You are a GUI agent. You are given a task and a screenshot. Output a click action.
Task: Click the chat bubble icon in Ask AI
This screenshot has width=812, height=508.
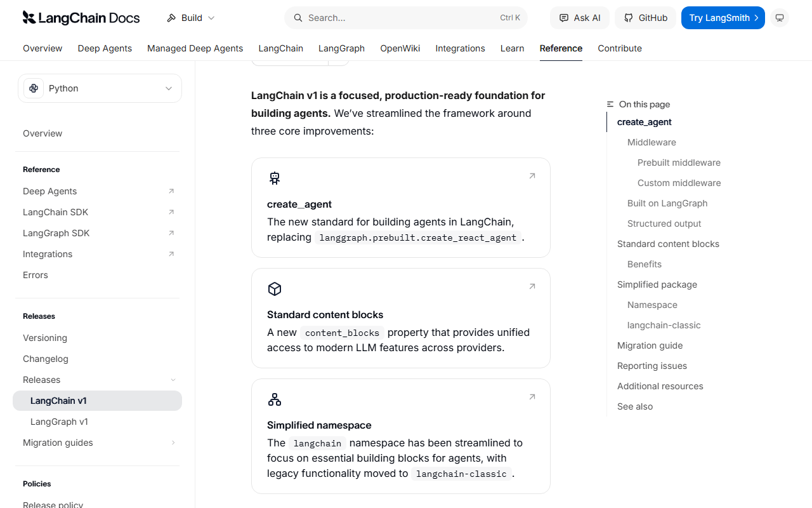tap(564, 18)
